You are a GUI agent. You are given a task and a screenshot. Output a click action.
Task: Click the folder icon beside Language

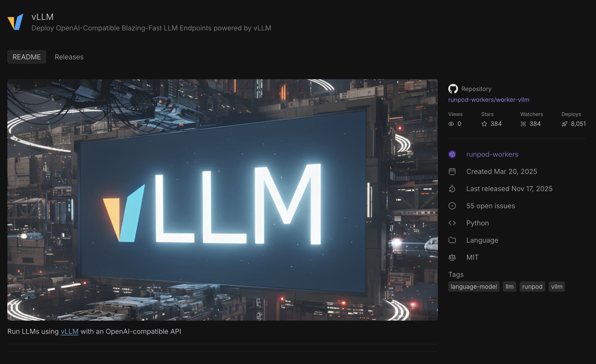[452, 240]
